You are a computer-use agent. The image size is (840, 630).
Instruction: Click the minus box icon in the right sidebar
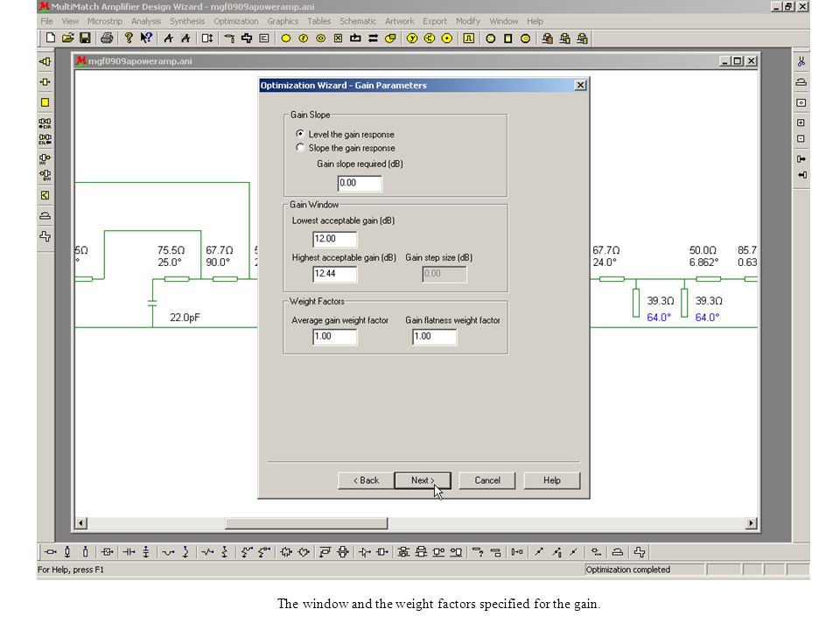click(x=801, y=139)
